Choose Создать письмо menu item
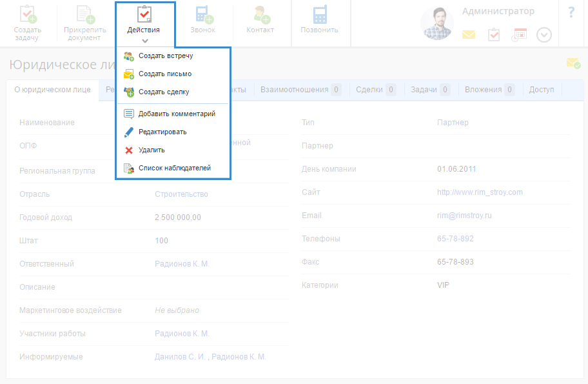This screenshot has height=384, width=588. point(164,74)
